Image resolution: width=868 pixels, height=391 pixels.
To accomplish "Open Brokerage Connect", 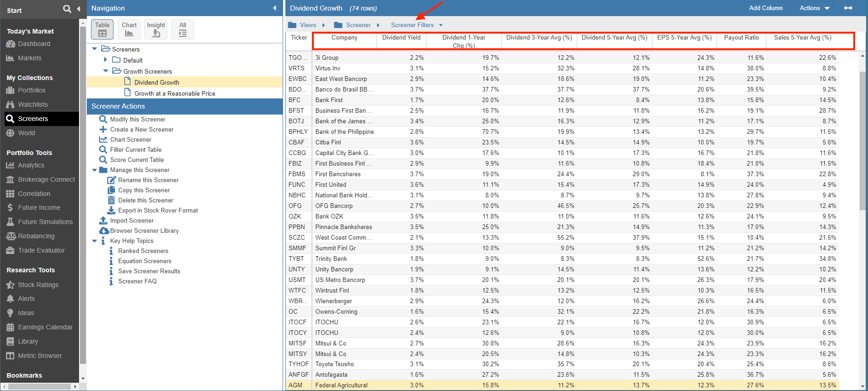I will [46, 179].
